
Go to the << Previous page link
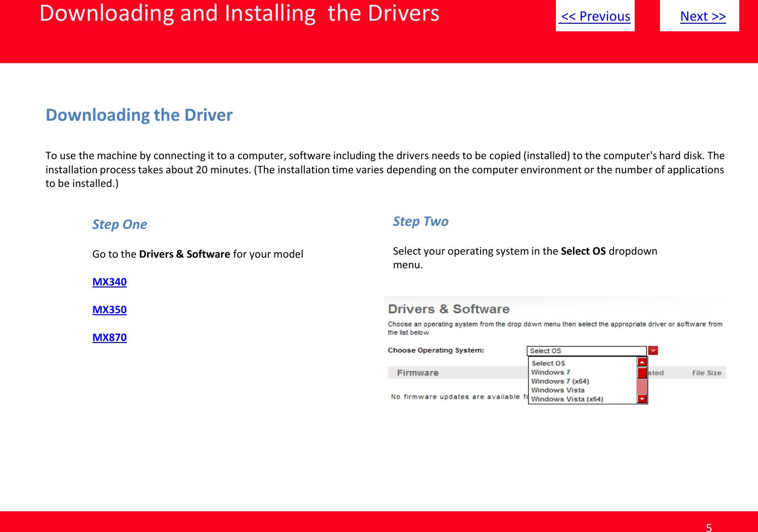coord(595,16)
